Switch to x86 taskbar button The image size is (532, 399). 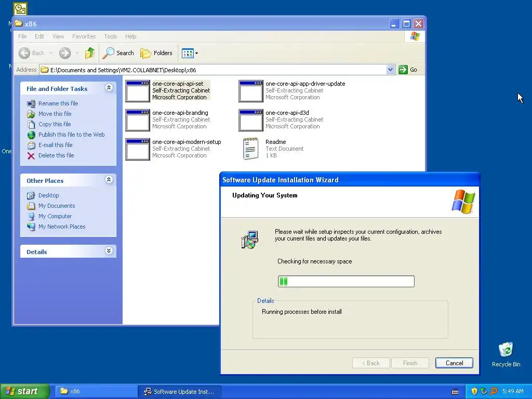[96, 391]
